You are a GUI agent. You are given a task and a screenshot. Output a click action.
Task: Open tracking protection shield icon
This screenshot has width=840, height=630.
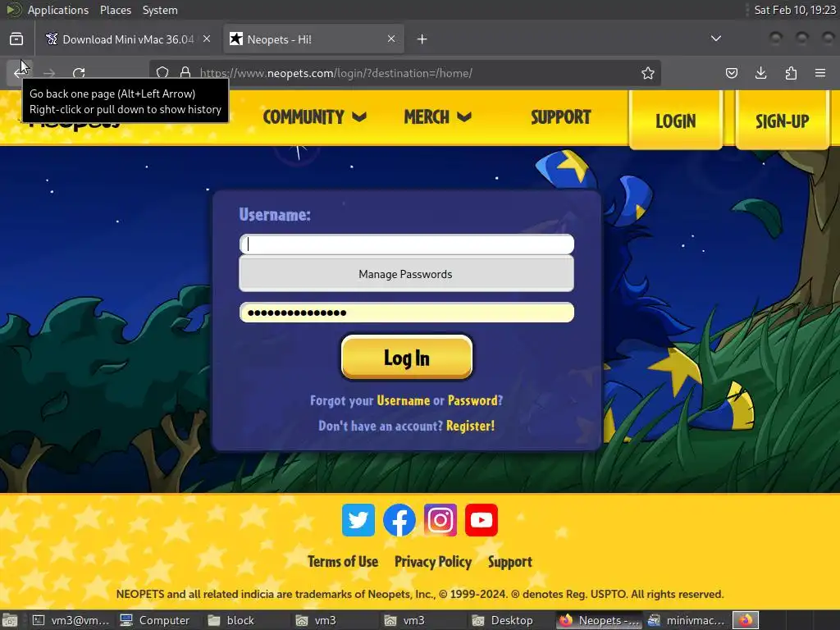tap(162, 73)
